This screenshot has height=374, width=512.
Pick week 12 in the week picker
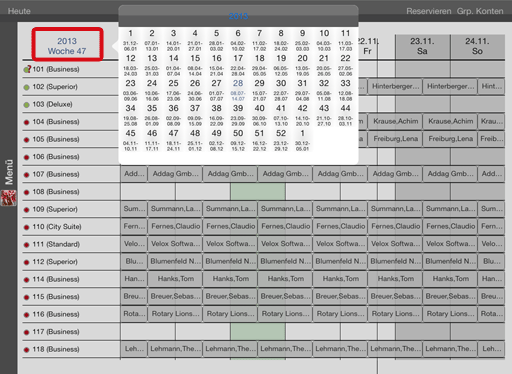click(130, 65)
